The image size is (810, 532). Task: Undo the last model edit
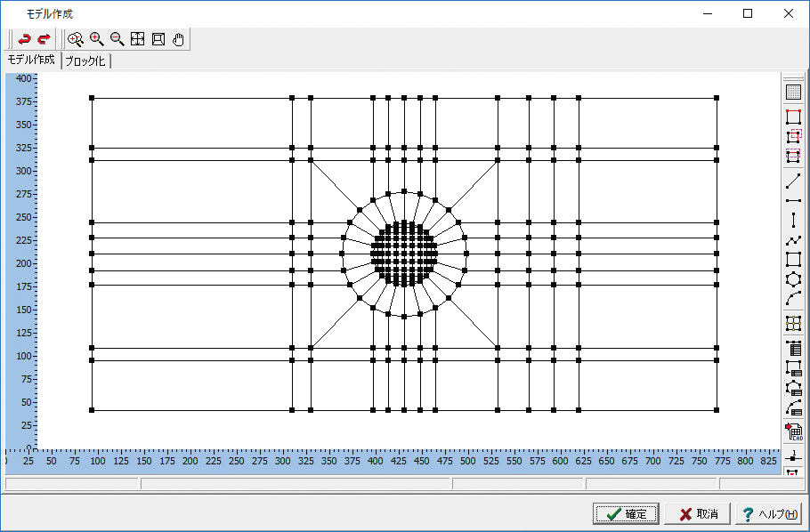[24, 39]
